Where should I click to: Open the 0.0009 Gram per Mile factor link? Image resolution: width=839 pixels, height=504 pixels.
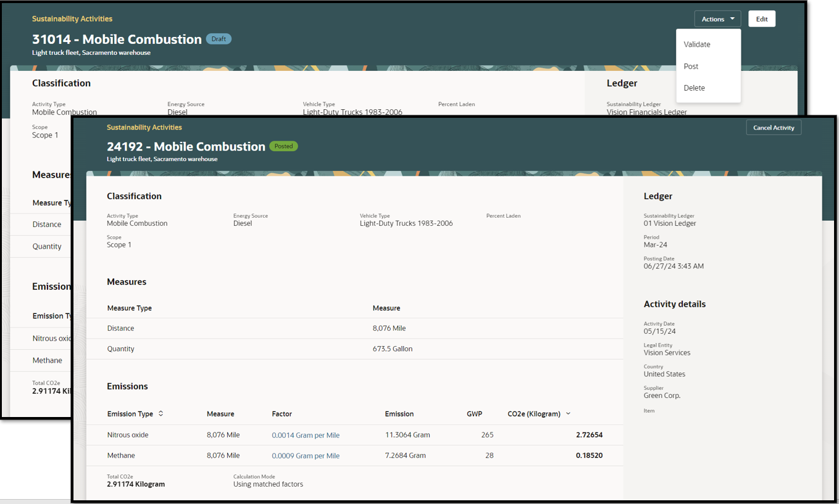pos(306,456)
